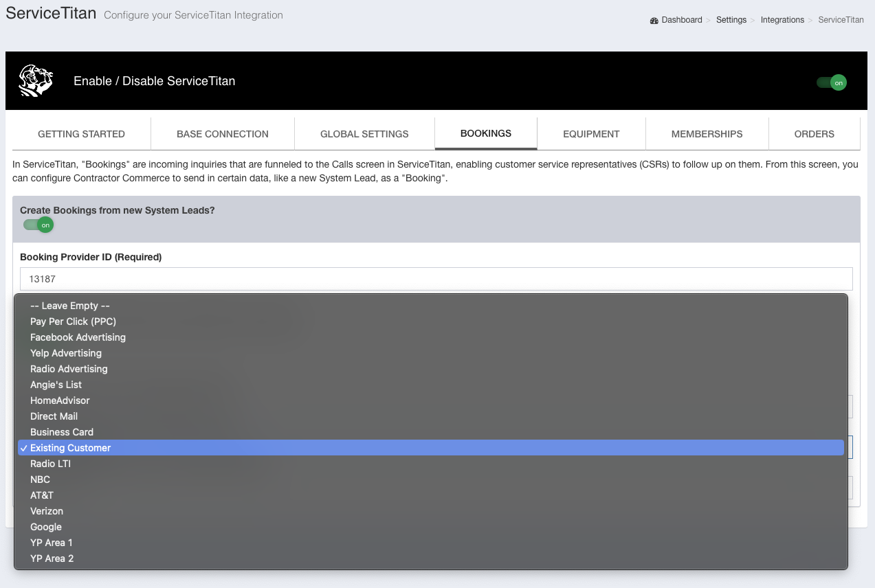The height and width of the screenshot is (588, 875).
Task: Click 'Configure your ServiceTitan Integration' subtitle
Action: [193, 15]
